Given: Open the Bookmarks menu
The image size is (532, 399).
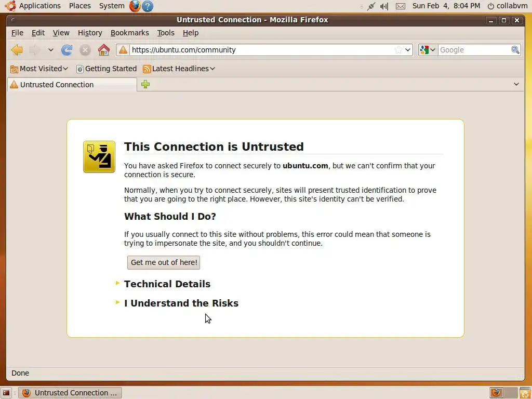Looking at the screenshot, I should tap(129, 33).
